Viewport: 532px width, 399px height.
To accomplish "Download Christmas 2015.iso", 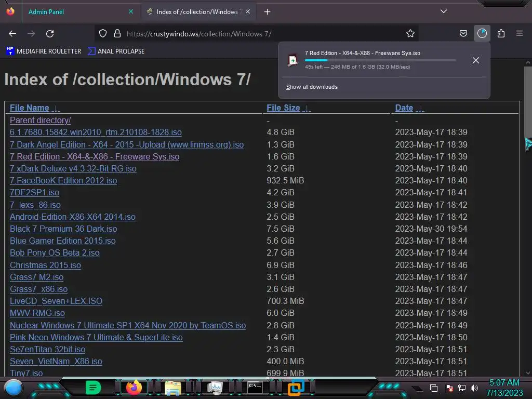I will click(x=46, y=265).
